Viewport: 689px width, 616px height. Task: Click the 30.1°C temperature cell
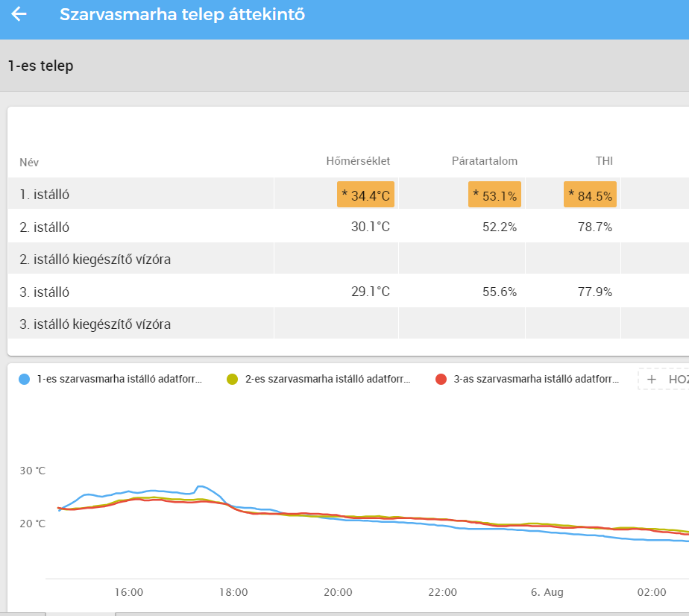click(371, 227)
